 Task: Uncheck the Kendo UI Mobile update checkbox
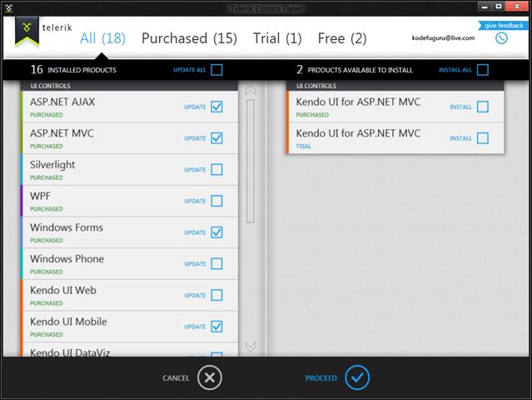click(216, 327)
